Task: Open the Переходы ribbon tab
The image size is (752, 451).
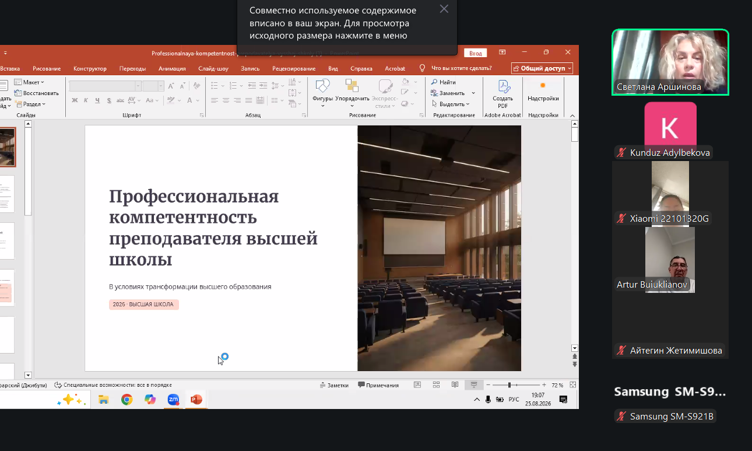Action: click(x=132, y=69)
